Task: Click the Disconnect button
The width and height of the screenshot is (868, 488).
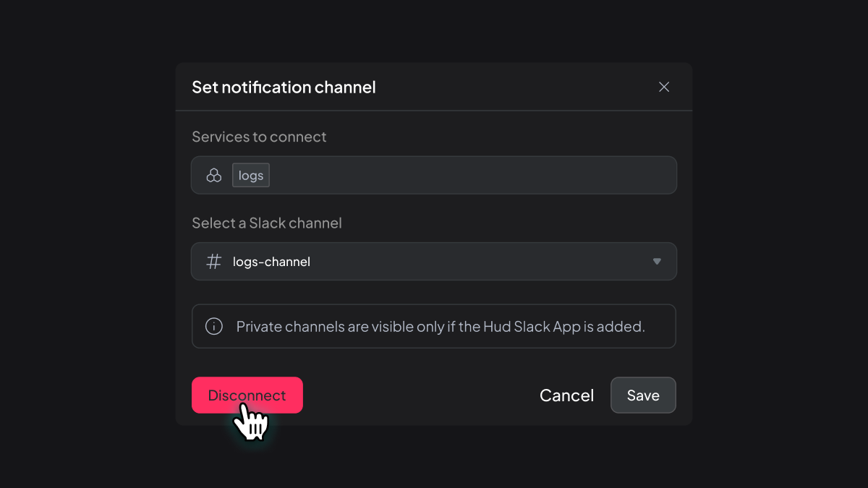Action: pos(247,395)
